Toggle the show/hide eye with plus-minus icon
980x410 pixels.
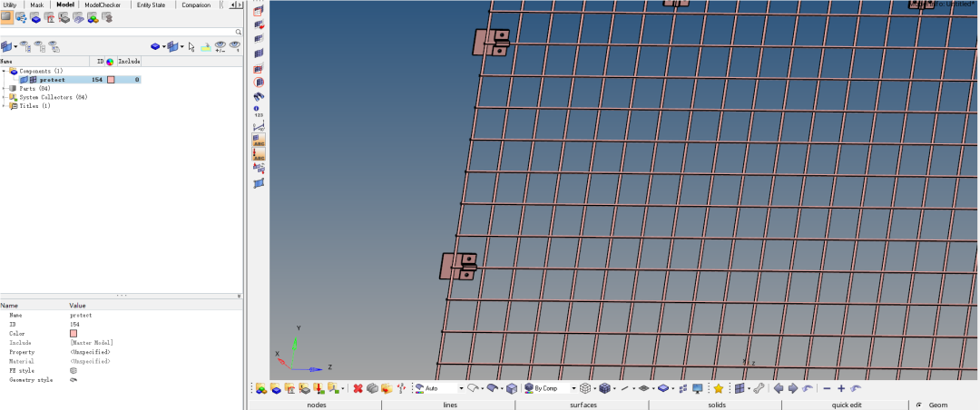click(220, 46)
